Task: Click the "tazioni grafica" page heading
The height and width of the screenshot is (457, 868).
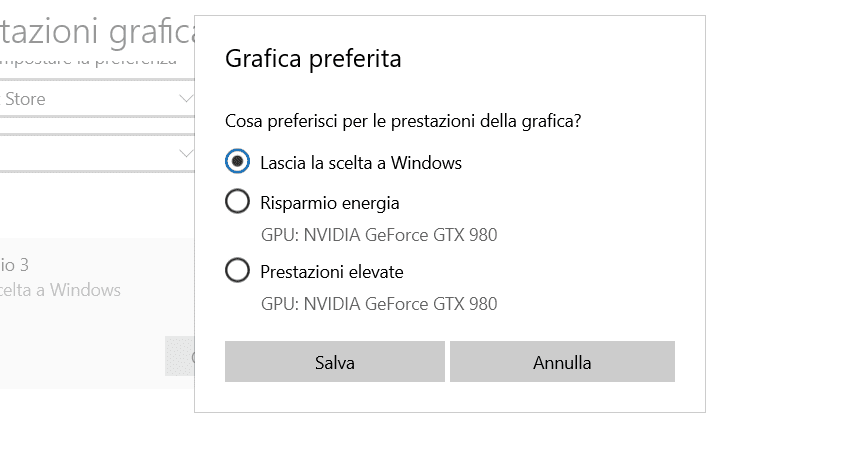Action: pyautogui.click(x=95, y=32)
